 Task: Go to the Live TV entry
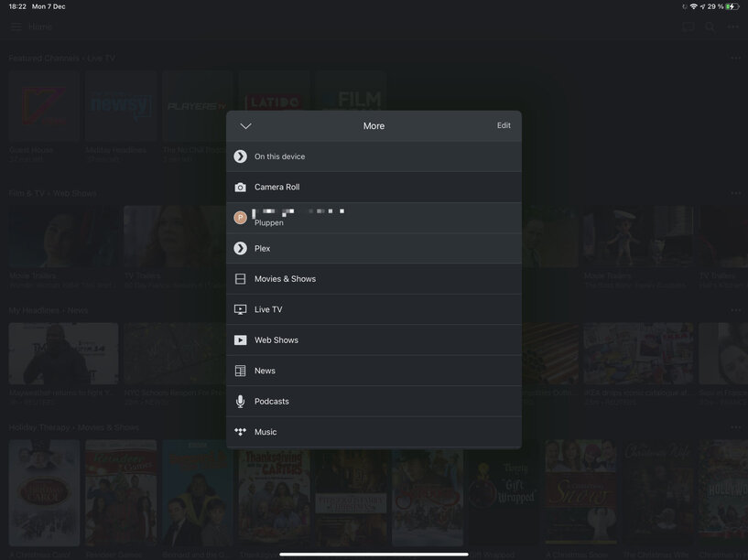click(x=374, y=309)
